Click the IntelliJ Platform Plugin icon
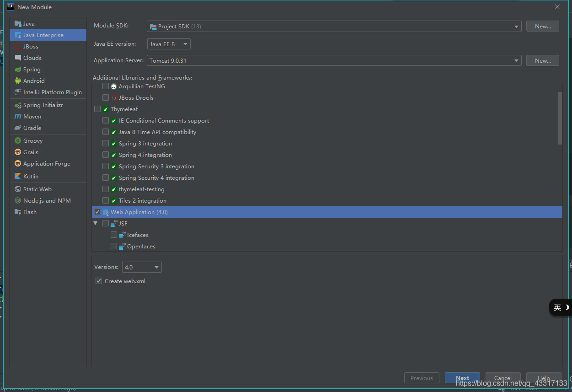Screen dimensions: 572x392 pos(18,92)
